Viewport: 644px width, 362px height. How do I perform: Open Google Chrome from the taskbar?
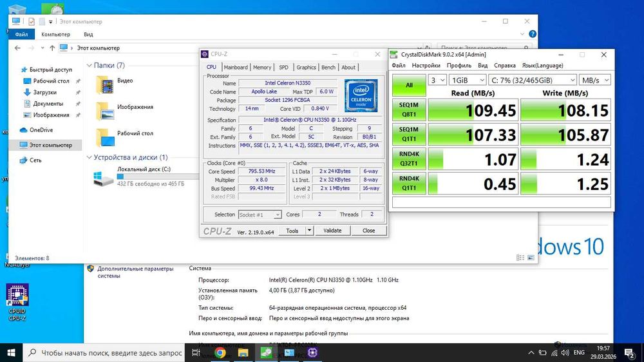[220, 352]
